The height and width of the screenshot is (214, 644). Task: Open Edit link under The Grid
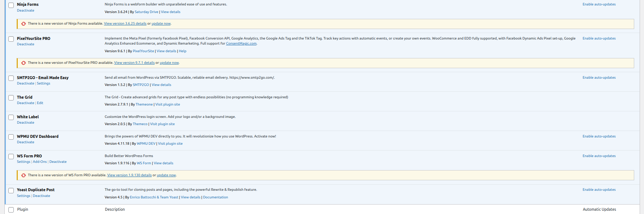tap(40, 103)
